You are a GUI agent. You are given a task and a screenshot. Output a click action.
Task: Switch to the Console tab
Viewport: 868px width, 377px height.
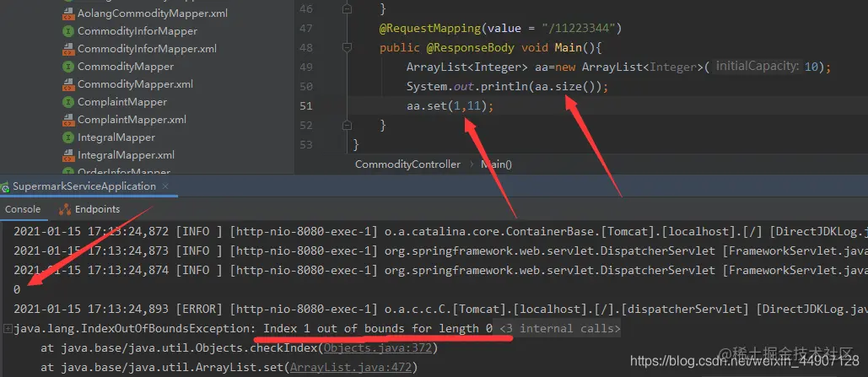23,209
